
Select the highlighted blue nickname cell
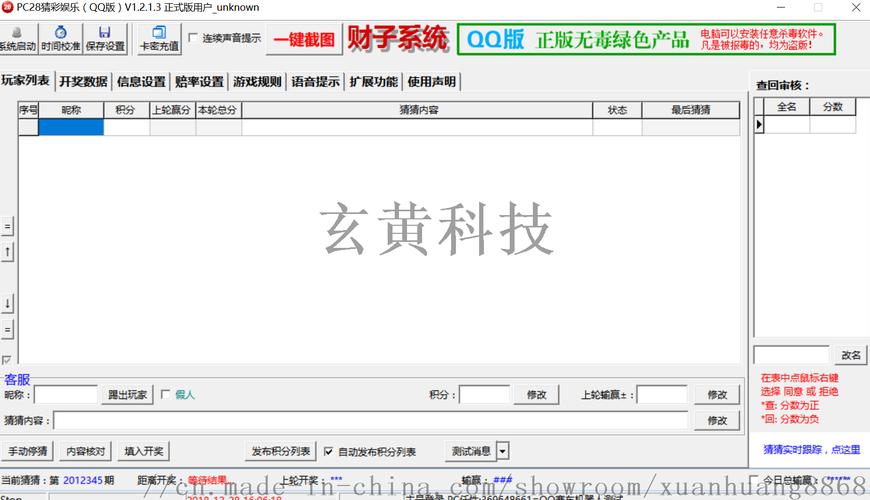(71, 127)
